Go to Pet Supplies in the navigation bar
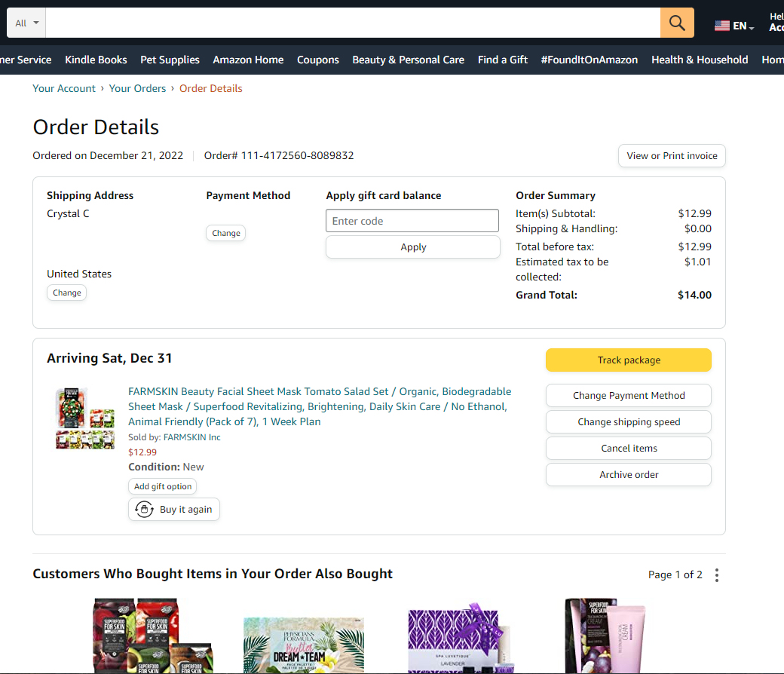784x674 pixels. pyautogui.click(x=170, y=60)
